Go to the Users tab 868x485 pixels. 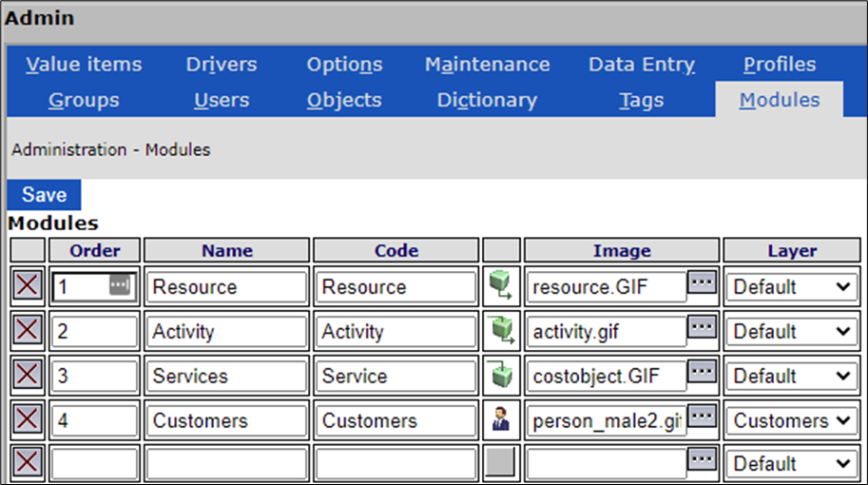tap(222, 100)
